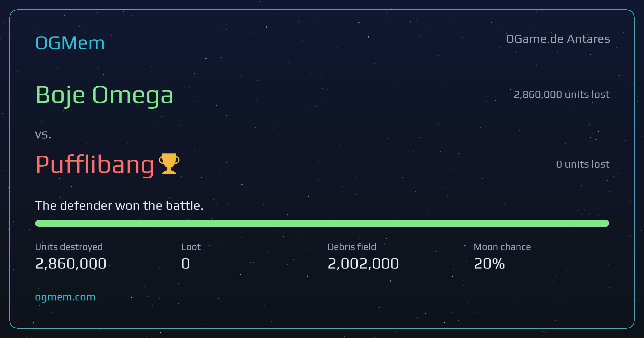Click the gold trophy icon next to Pufflibang

pyautogui.click(x=169, y=164)
